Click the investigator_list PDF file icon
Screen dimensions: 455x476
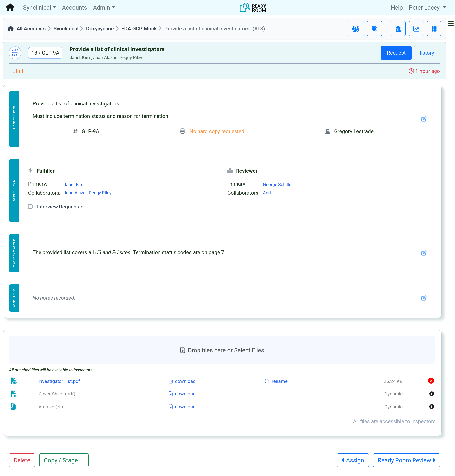[x=14, y=381]
